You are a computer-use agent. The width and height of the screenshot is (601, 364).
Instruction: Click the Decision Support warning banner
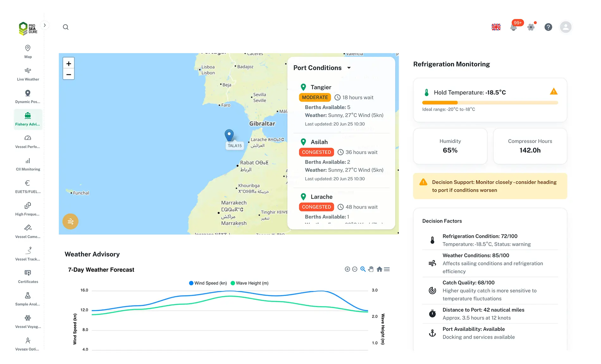tap(490, 186)
